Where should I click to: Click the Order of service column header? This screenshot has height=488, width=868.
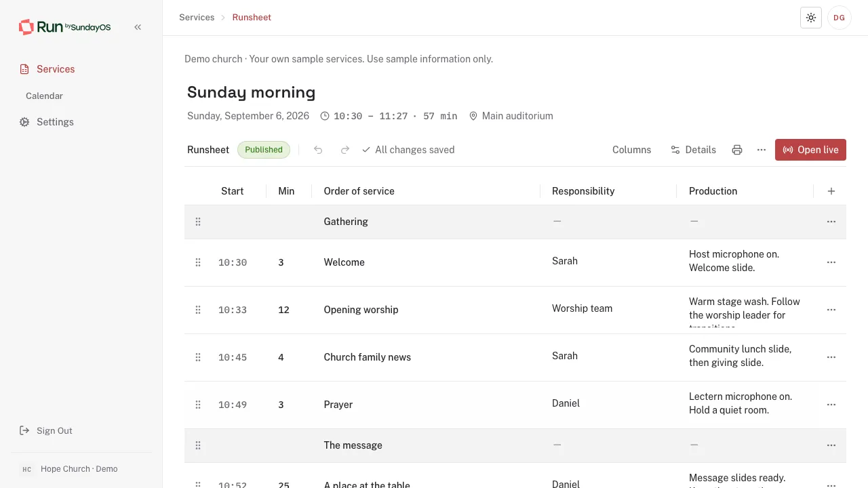tap(359, 191)
